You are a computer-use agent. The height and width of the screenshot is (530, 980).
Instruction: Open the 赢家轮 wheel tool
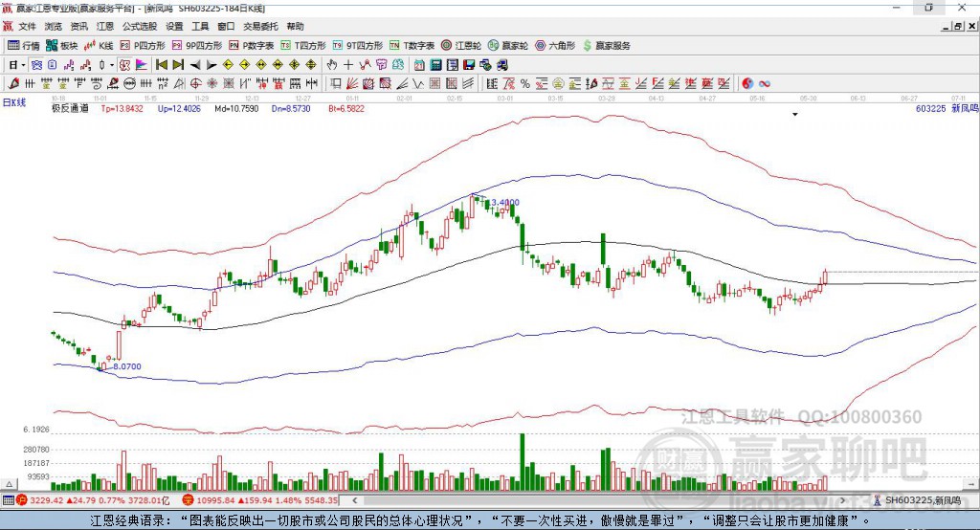[508, 46]
